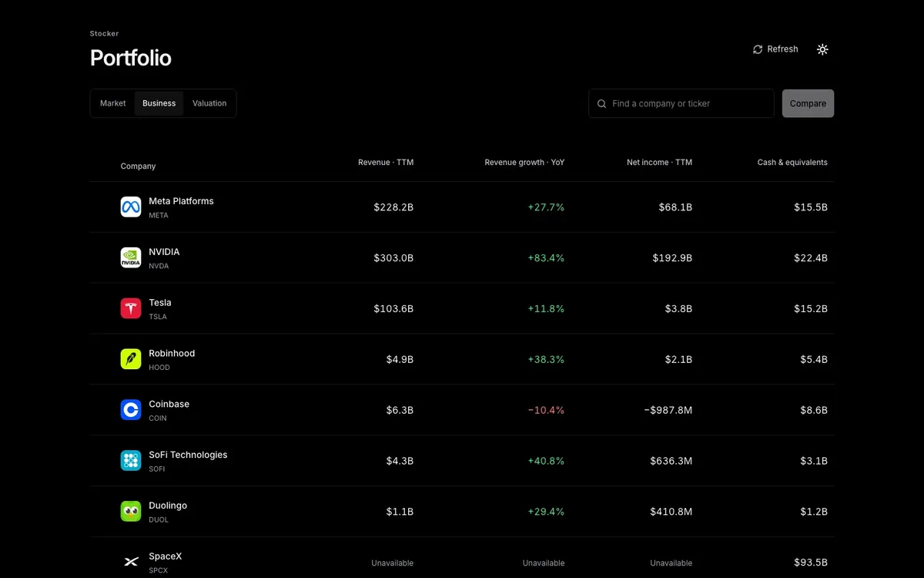Click Meta revenue value $228.2B
Screen dimensions: 924x578
393,207
